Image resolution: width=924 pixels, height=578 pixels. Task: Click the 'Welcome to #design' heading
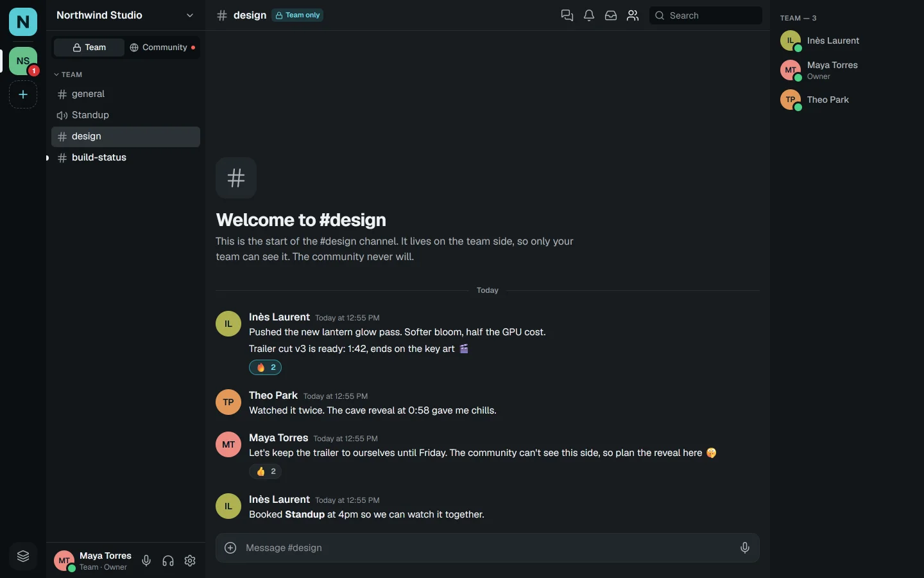[x=301, y=220]
